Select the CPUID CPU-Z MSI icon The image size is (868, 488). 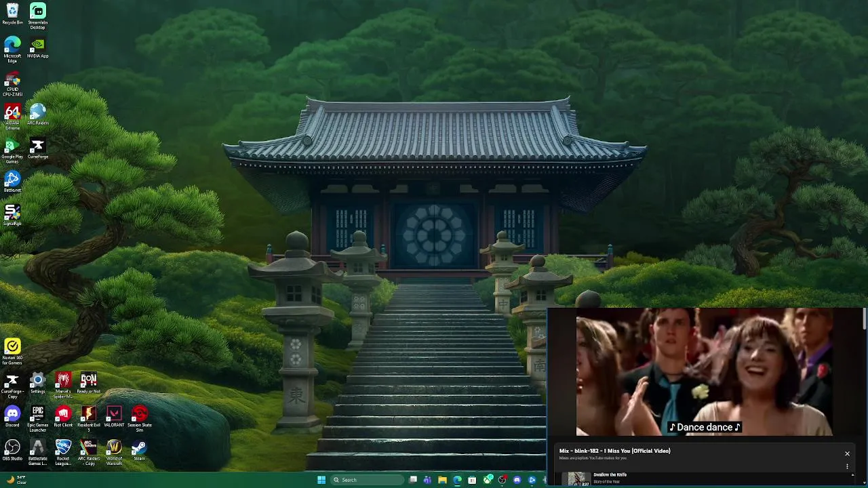[x=12, y=83]
